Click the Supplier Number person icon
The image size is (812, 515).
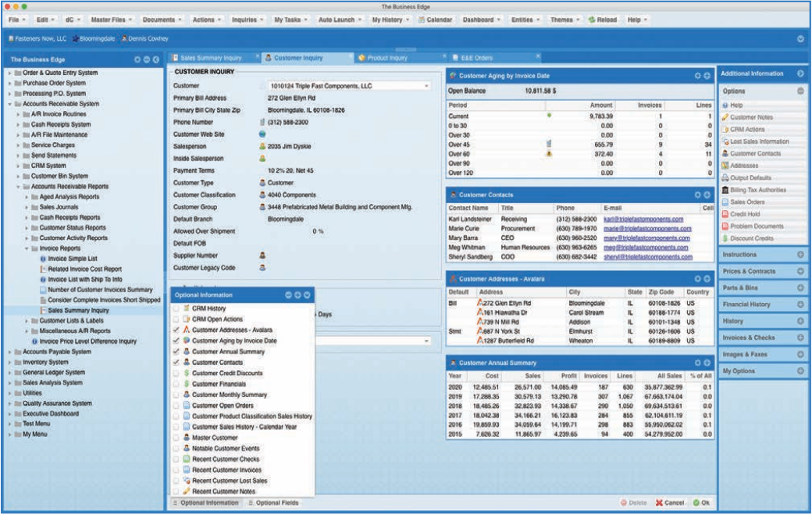pyautogui.click(x=262, y=256)
